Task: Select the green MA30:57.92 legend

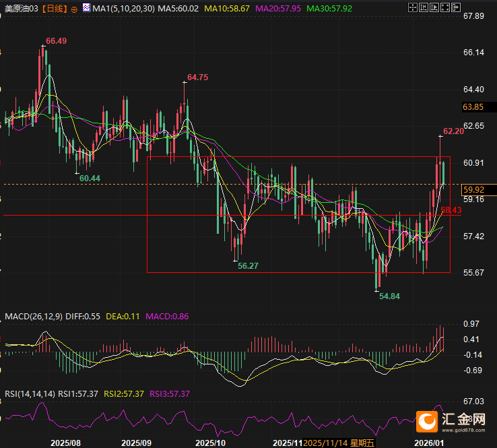Action: [x=329, y=9]
